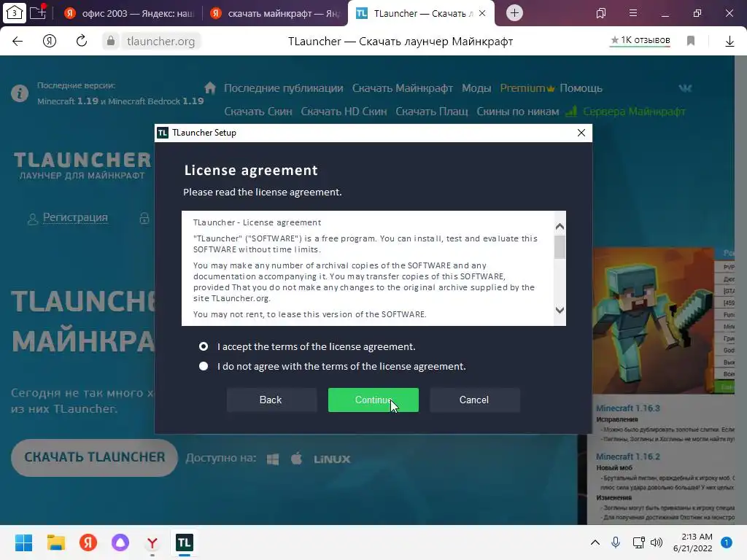Screen dimensions: 747x560
Task: Click the website home icon
Action: [x=209, y=88]
